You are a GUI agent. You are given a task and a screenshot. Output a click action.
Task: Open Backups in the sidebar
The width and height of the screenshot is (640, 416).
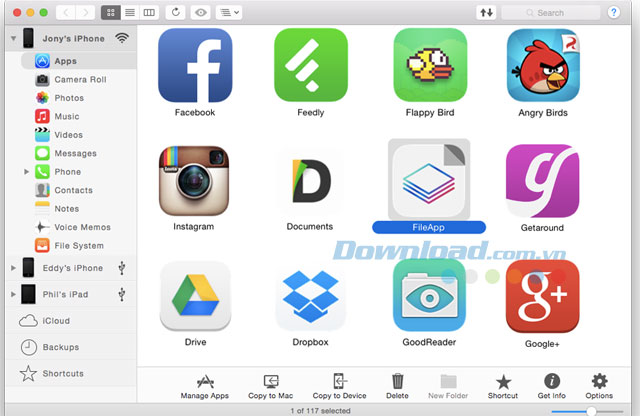(71, 347)
